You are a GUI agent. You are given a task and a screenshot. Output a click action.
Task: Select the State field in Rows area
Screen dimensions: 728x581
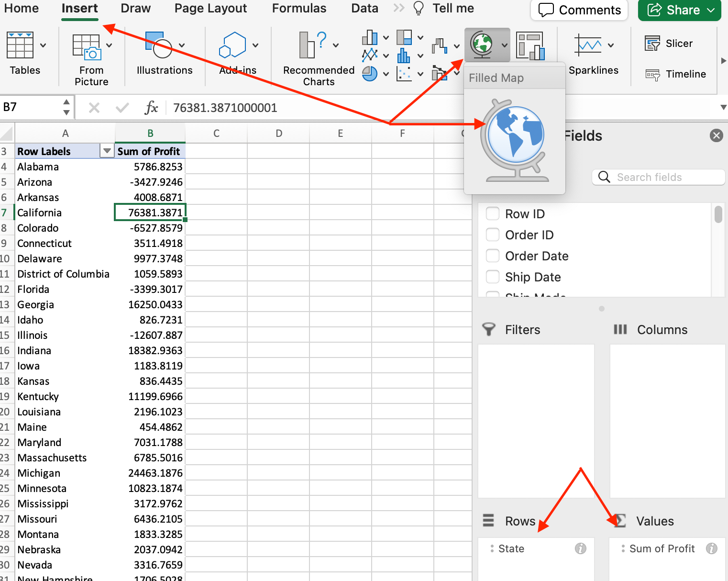click(536, 548)
